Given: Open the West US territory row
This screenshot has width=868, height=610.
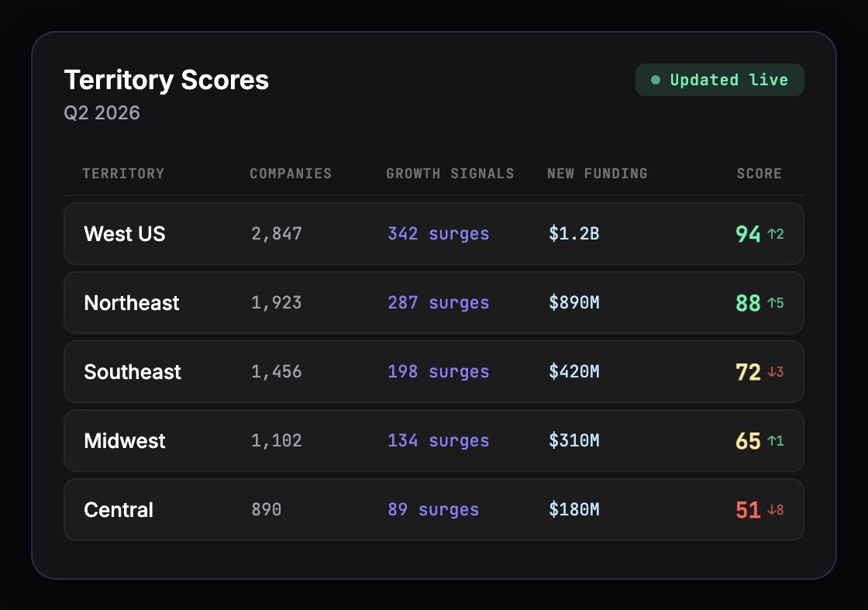Looking at the screenshot, I should pos(434,233).
